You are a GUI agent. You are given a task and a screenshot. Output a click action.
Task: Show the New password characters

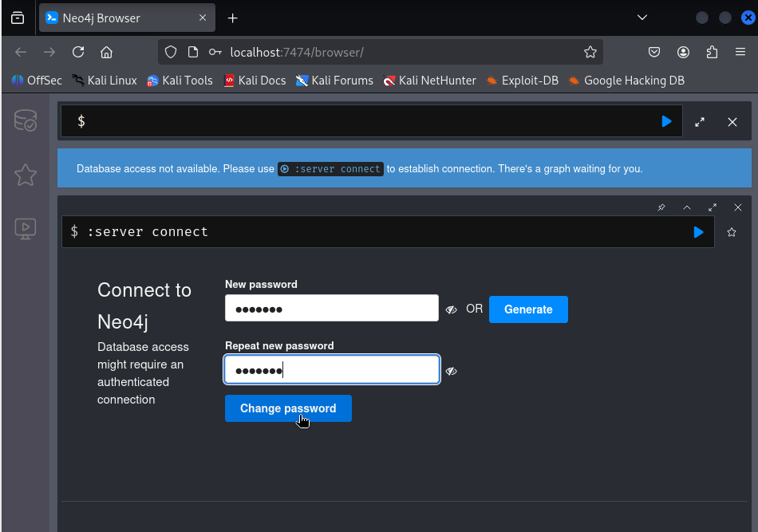pyautogui.click(x=451, y=309)
